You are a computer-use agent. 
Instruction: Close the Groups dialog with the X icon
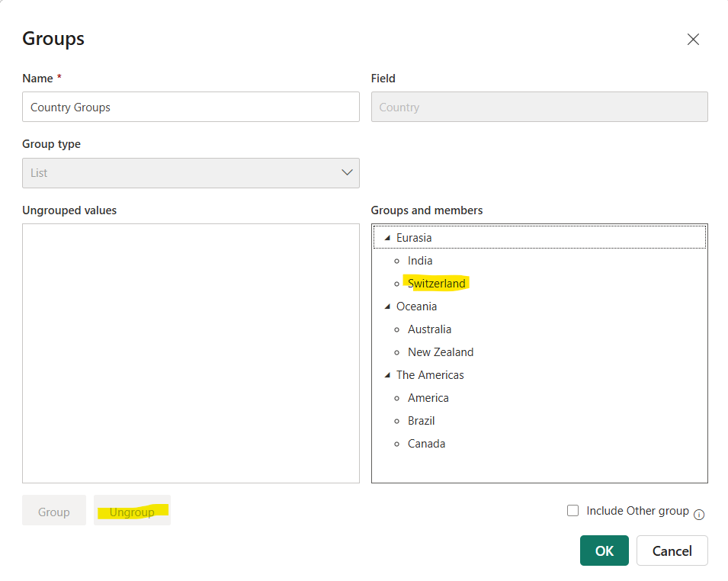pyautogui.click(x=693, y=39)
